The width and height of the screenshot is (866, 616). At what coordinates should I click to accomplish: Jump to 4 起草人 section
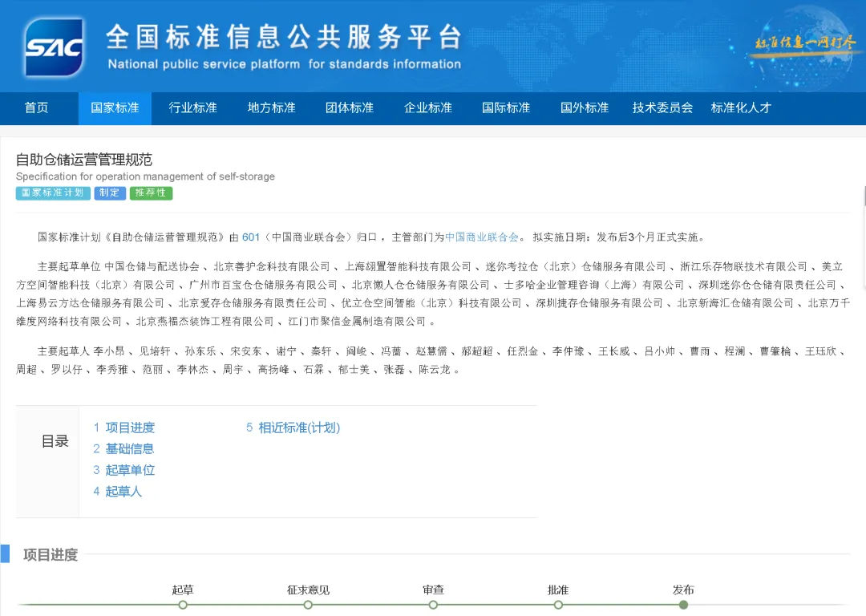(117, 491)
